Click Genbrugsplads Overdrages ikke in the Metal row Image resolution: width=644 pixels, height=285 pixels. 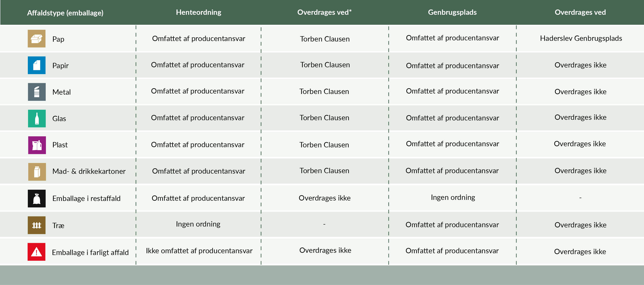[x=580, y=92]
